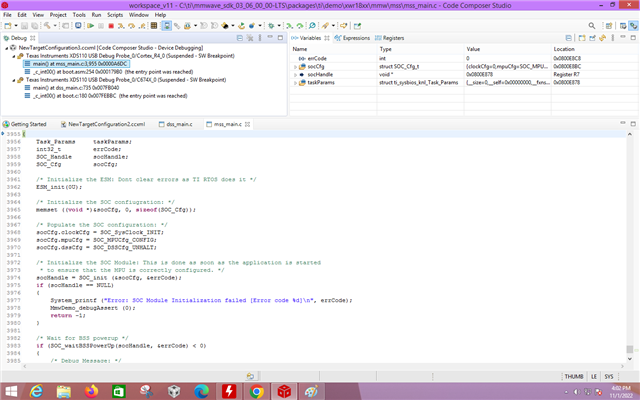Viewport: 640px width, 400px height.
Task: Click the Save toolbar icon
Action: (x=24, y=26)
